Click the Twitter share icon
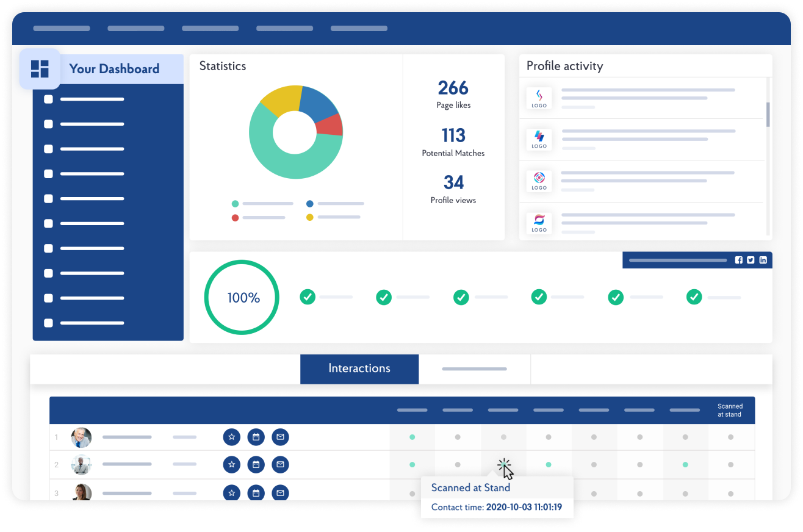The image size is (803, 532). pyautogui.click(x=751, y=260)
